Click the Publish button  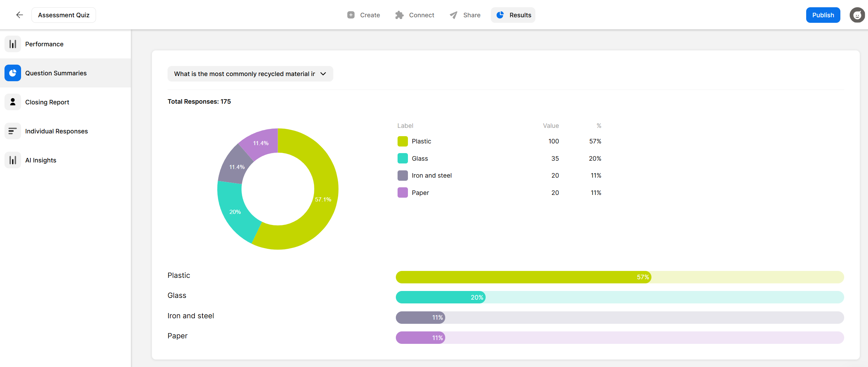point(823,15)
